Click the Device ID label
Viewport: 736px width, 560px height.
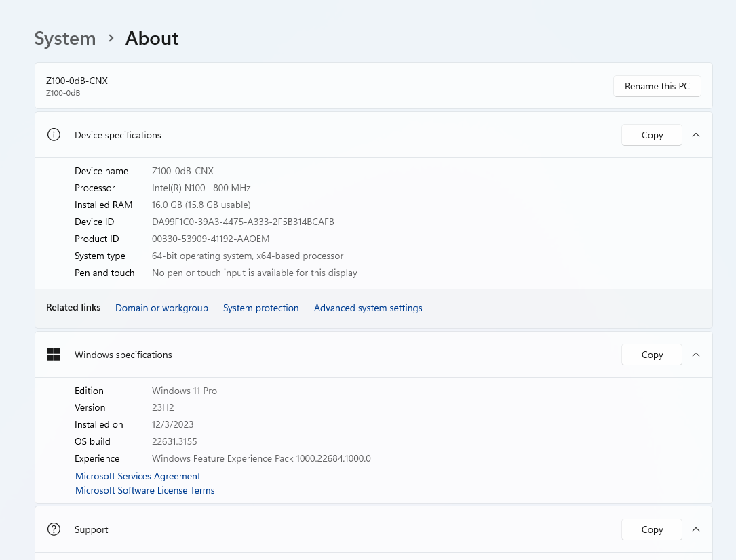[94, 222]
